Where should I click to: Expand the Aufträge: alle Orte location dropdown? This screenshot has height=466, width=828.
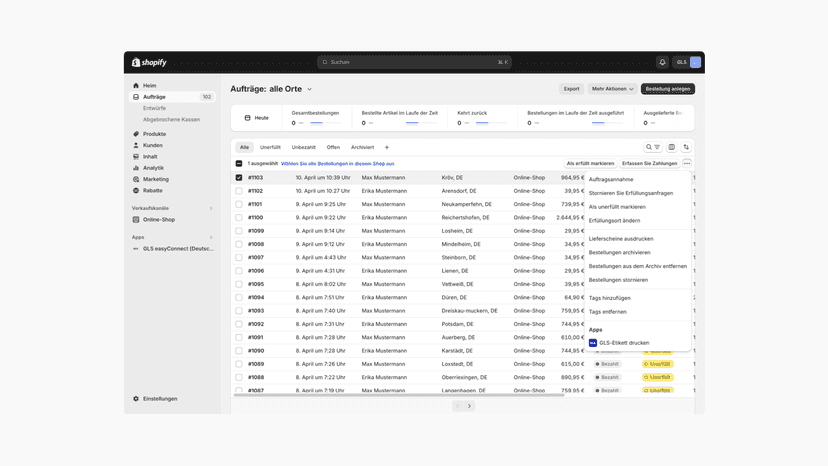(x=309, y=89)
